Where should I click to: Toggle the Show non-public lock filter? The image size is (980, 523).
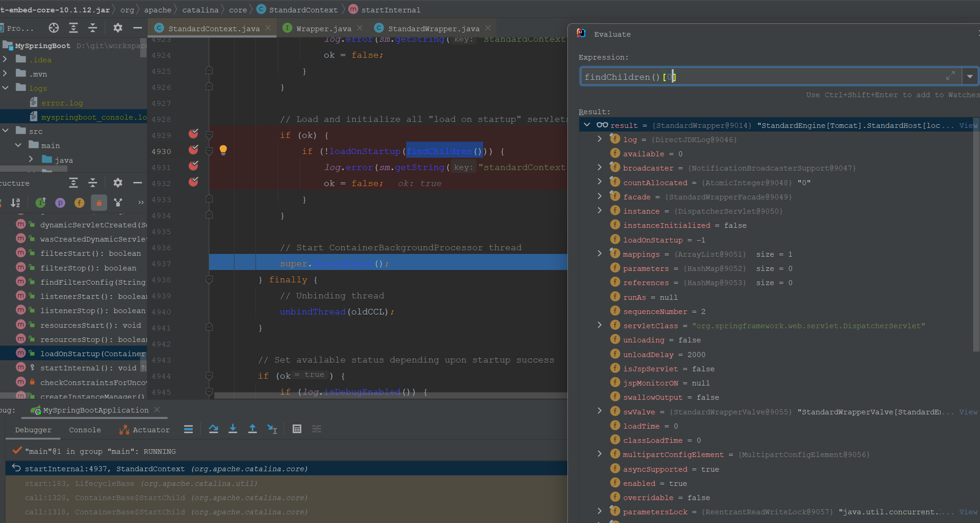tap(99, 203)
